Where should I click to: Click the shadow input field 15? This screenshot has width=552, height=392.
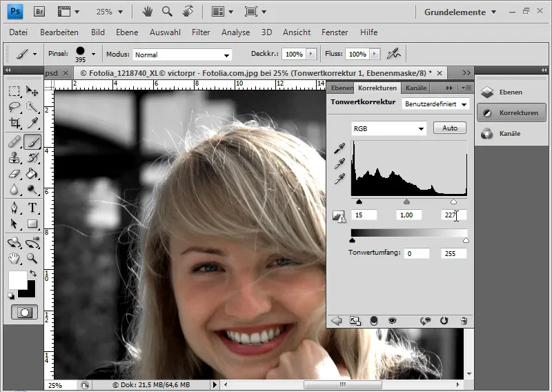pos(364,215)
